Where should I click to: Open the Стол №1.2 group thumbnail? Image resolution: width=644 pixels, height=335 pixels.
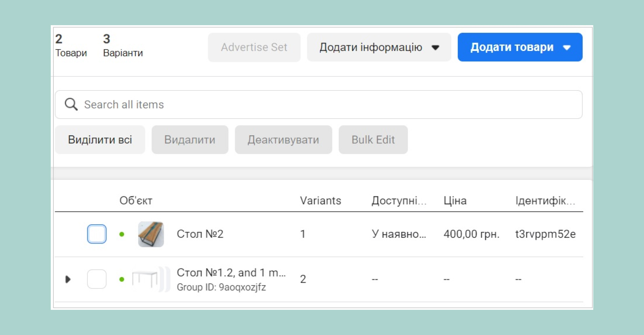[151, 279]
